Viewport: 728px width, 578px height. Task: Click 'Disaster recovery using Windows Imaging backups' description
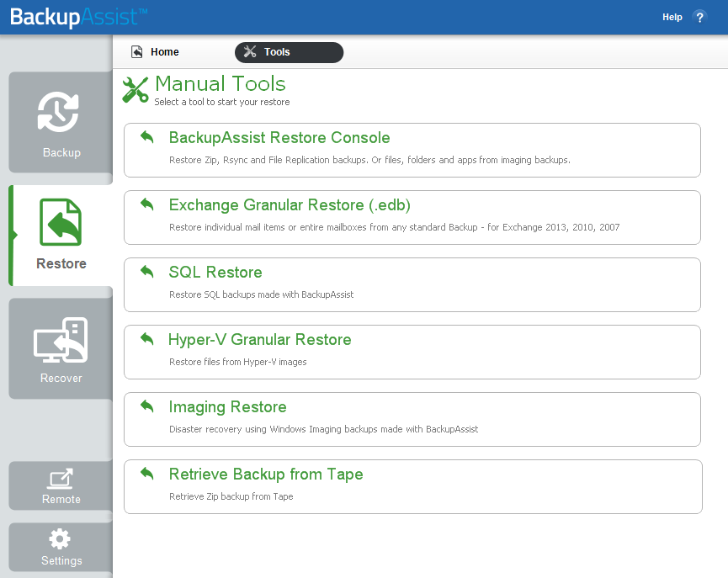click(x=324, y=429)
